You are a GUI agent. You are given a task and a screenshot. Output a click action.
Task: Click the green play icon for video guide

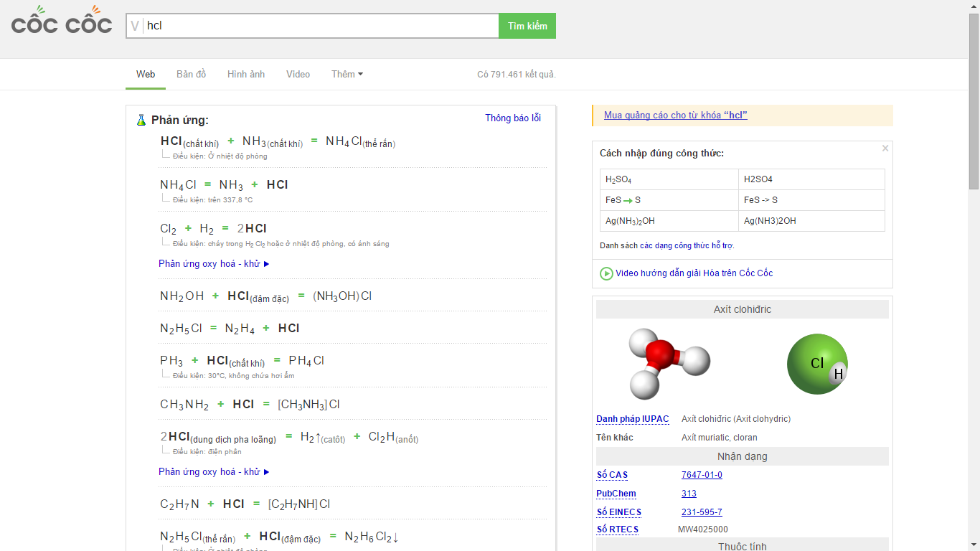point(606,273)
